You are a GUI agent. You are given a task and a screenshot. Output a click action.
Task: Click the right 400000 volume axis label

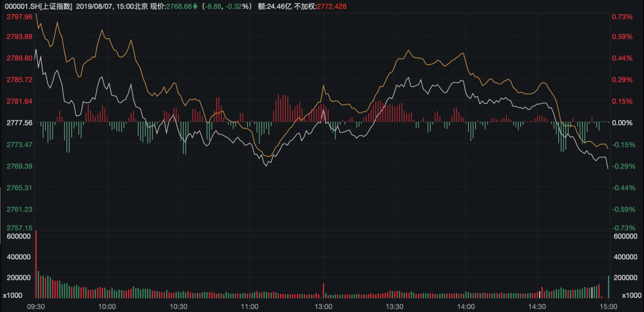(x=625, y=257)
